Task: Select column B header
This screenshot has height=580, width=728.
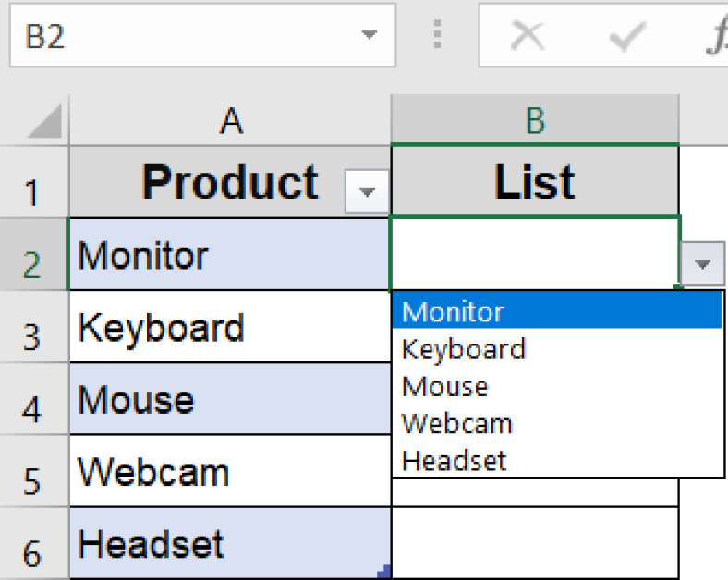Action: (535, 120)
